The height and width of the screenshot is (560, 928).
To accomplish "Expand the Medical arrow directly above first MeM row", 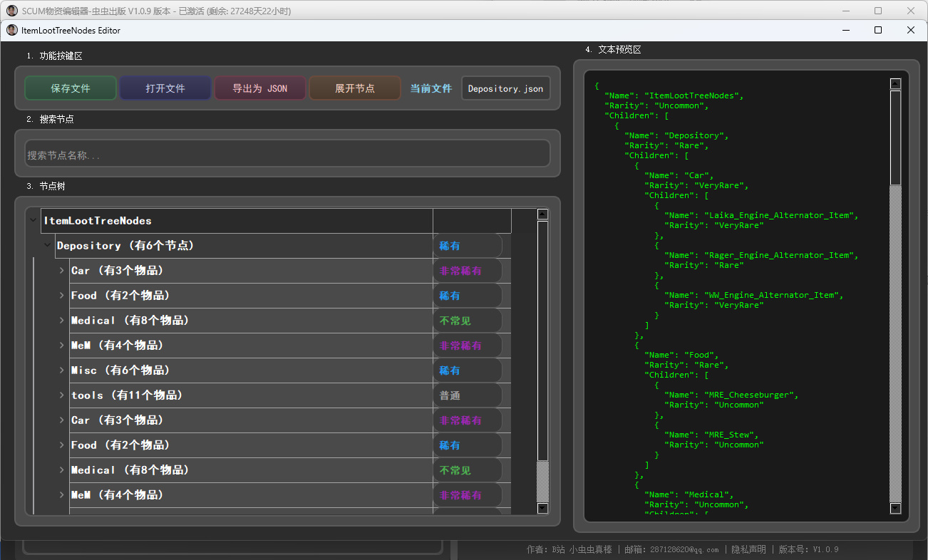I will coord(61,321).
